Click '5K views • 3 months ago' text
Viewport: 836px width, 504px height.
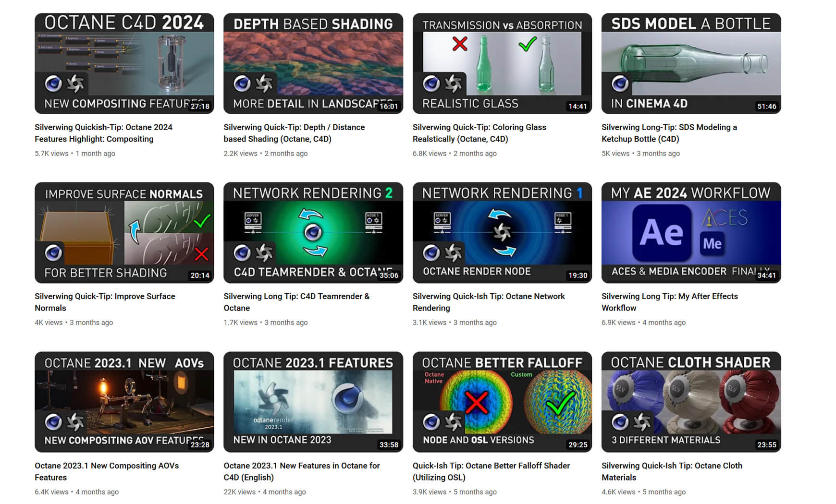pyautogui.click(x=641, y=154)
